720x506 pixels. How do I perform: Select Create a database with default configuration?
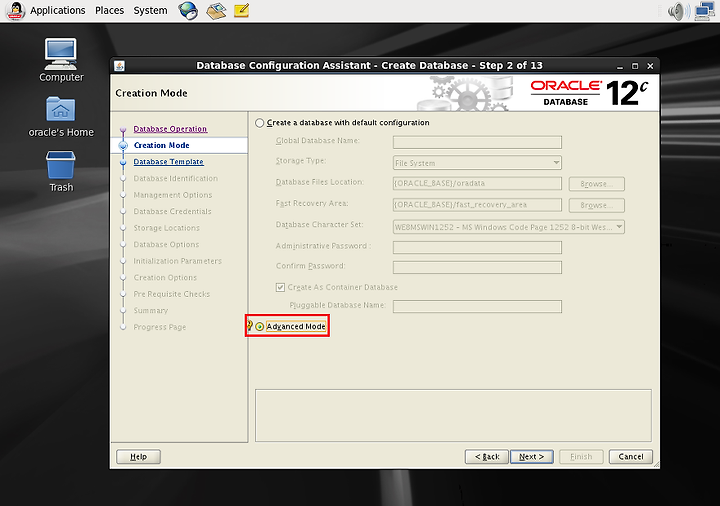(x=259, y=123)
